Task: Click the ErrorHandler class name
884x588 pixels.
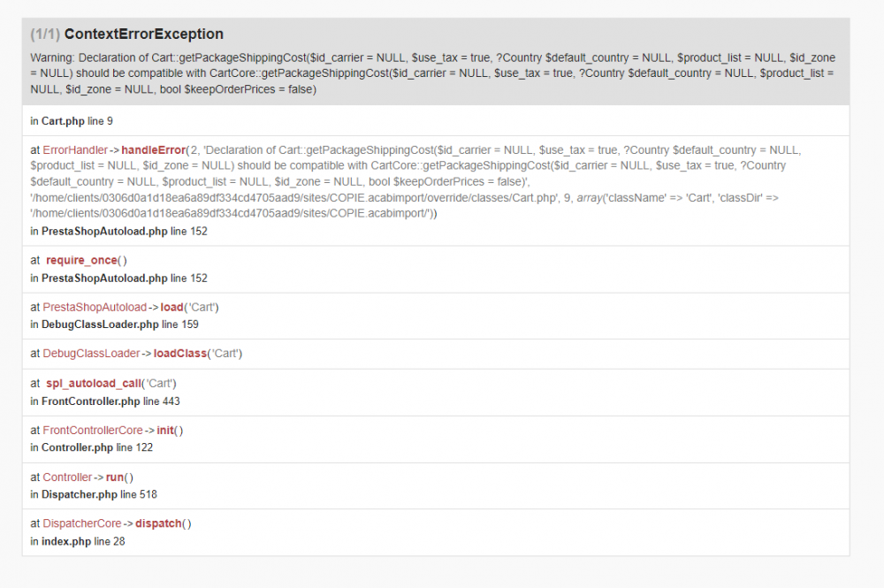Action: point(75,150)
